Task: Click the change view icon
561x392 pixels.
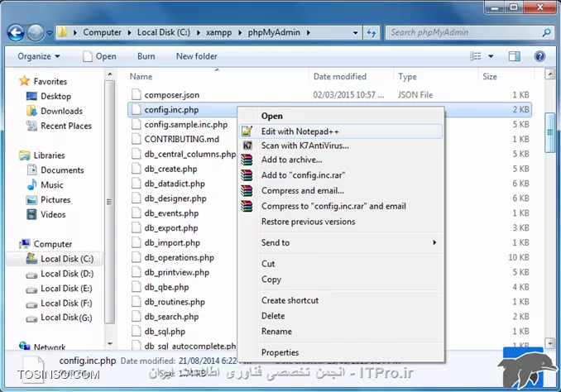Action: tap(476, 56)
